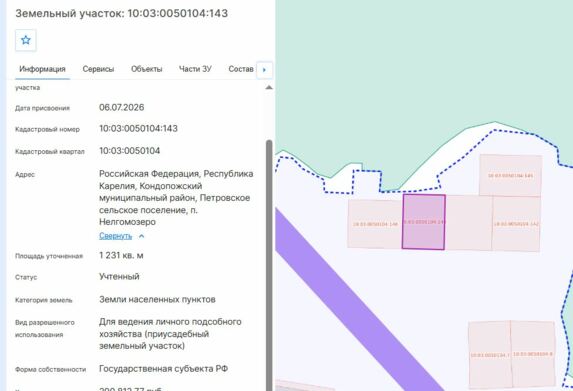The height and width of the screenshot is (391, 573).
Task: Click the label Категория земель
Action: coord(44,300)
